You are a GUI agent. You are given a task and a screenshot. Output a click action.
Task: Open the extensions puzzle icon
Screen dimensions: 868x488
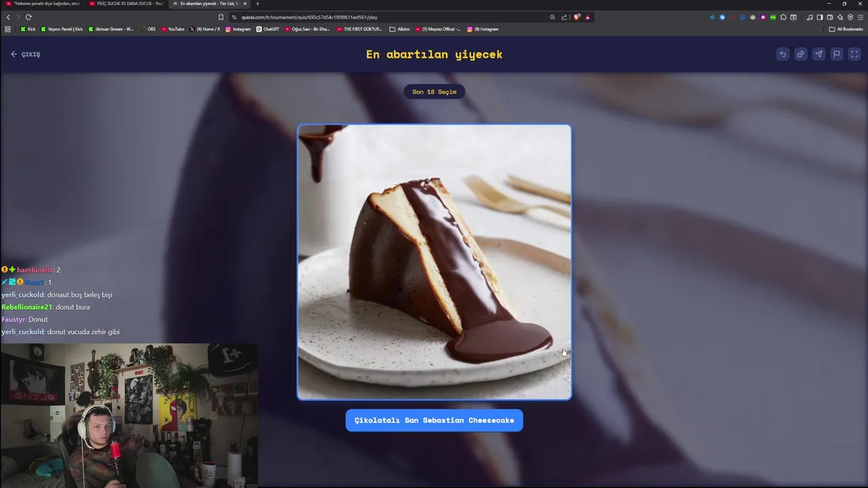[x=783, y=17]
